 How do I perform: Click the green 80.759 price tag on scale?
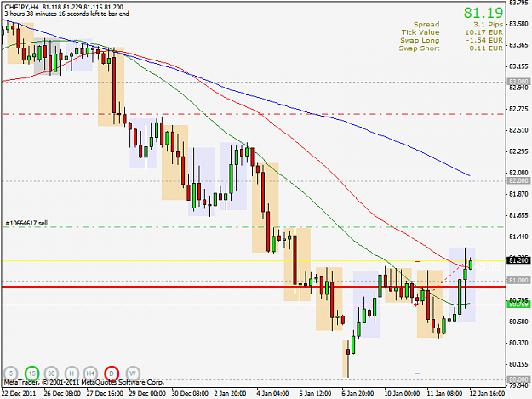tap(518, 305)
